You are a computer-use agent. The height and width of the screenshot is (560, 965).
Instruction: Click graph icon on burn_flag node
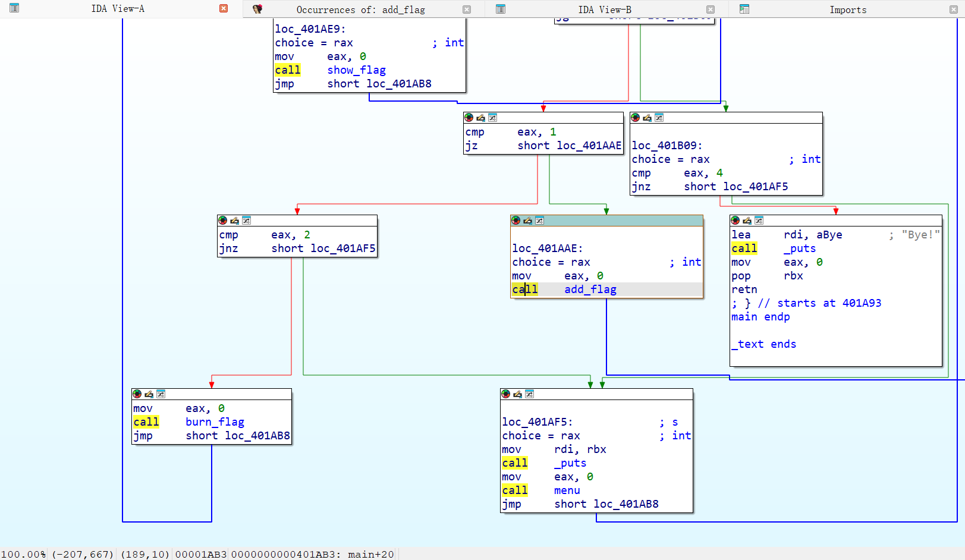161,394
